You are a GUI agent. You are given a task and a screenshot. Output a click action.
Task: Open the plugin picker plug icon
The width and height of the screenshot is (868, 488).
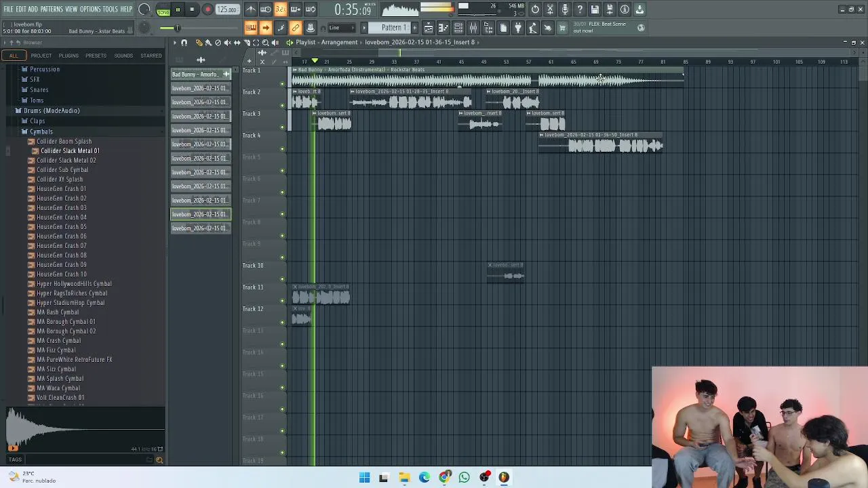point(518,28)
